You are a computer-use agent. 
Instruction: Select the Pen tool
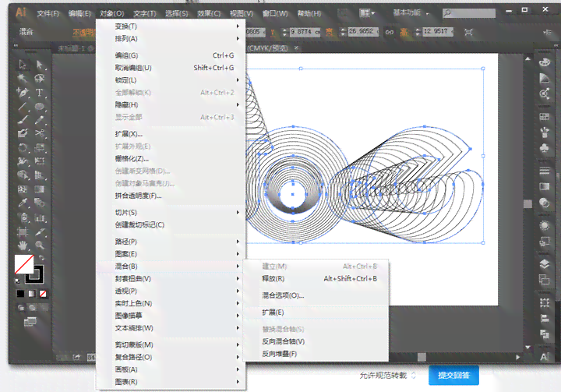pyautogui.click(x=23, y=93)
